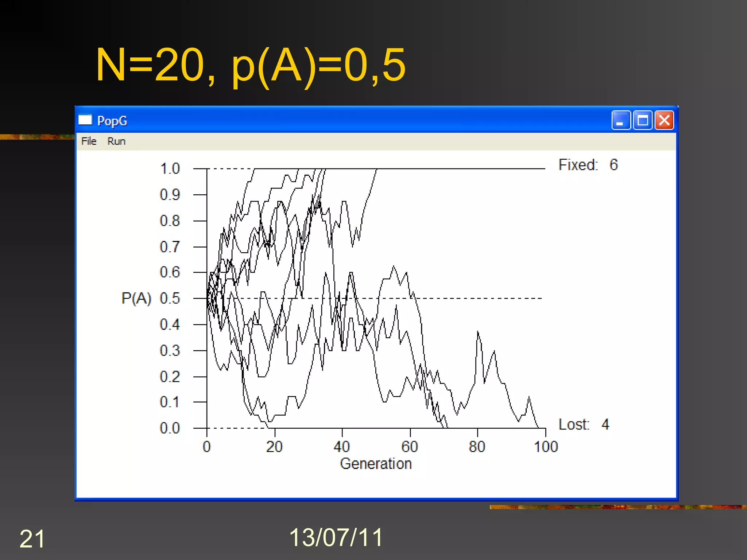The height and width of the screenshot is (560, 747).
Task: Click the '1.0' y-axis value
Action: 170,169
